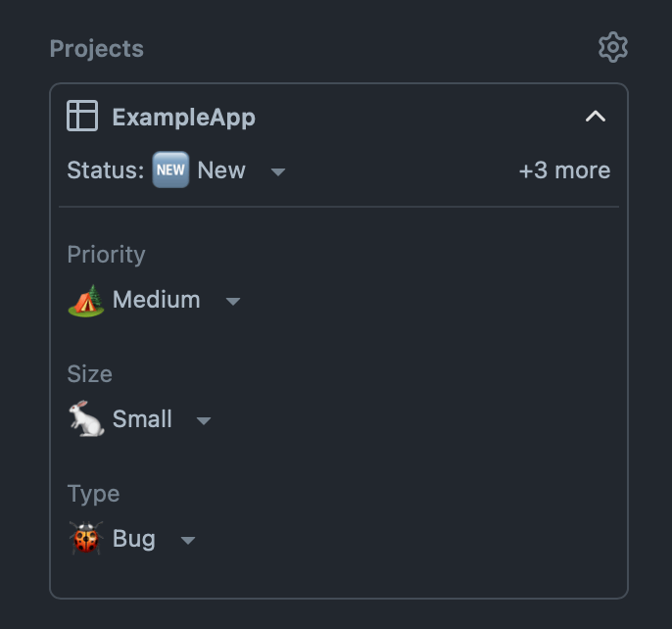Select the Small size value
This screenshot has height=629, width=672.
pyautogui.click(x=142, y=419)
